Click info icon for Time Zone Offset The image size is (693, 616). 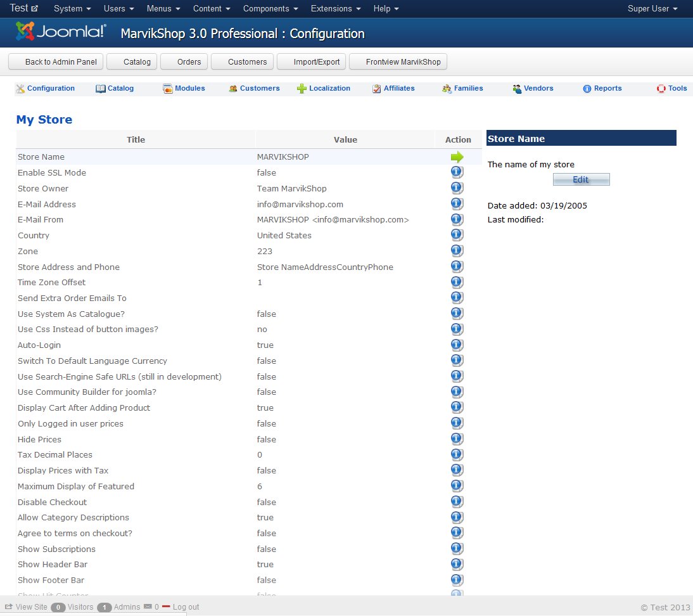coord(457,282)
